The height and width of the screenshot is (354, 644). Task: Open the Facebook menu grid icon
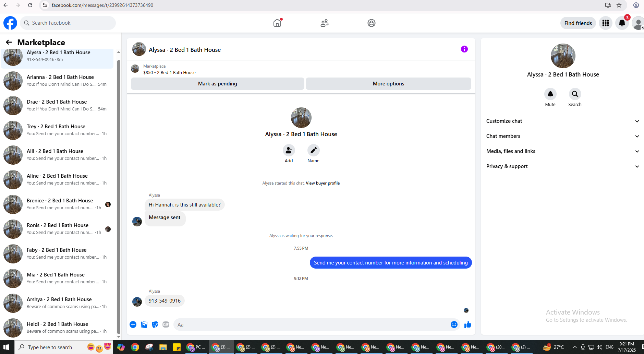pos(606,23)
